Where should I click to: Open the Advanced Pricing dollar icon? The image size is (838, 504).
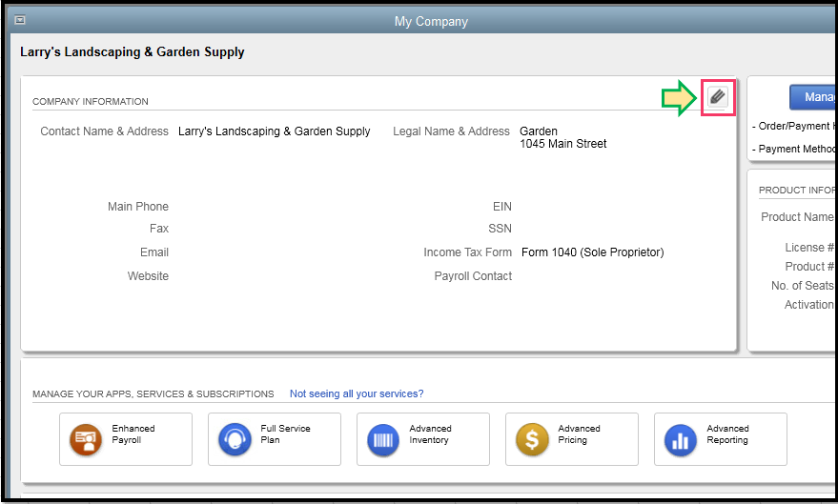coord(532,439)
